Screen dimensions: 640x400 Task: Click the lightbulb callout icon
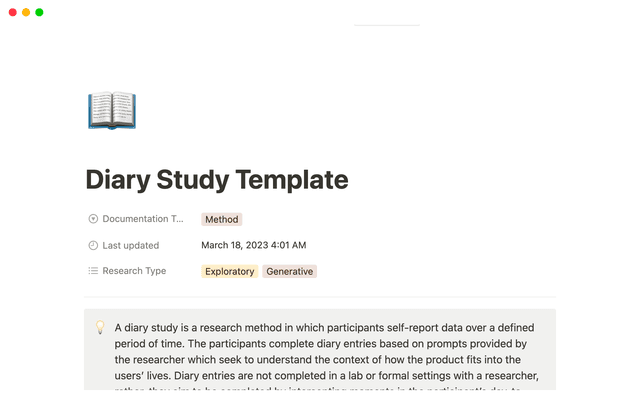[x=100, y=327]
